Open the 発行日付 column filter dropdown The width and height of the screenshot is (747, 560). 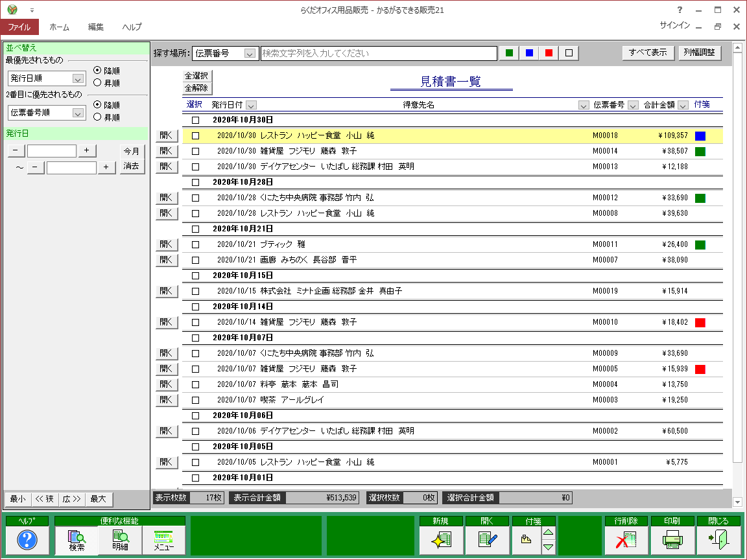click(251, 105)
